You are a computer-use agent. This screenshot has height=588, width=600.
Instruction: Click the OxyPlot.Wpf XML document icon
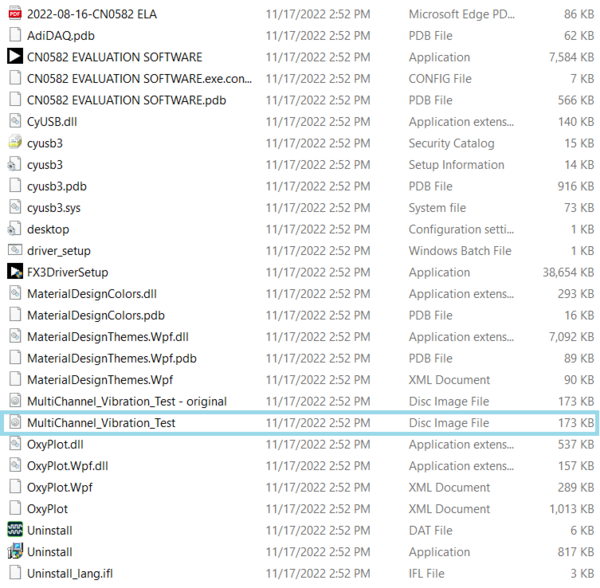(15, 487)
